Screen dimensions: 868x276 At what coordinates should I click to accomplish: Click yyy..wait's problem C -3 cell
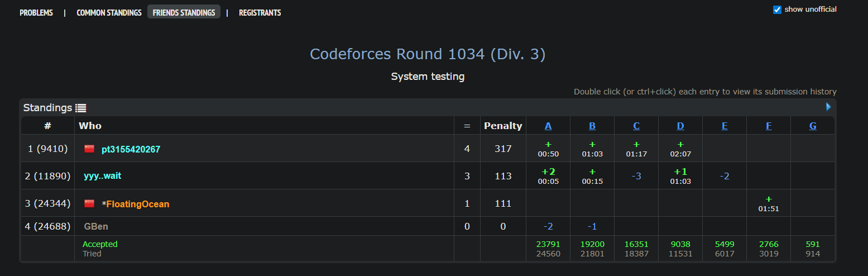[636, 176]
